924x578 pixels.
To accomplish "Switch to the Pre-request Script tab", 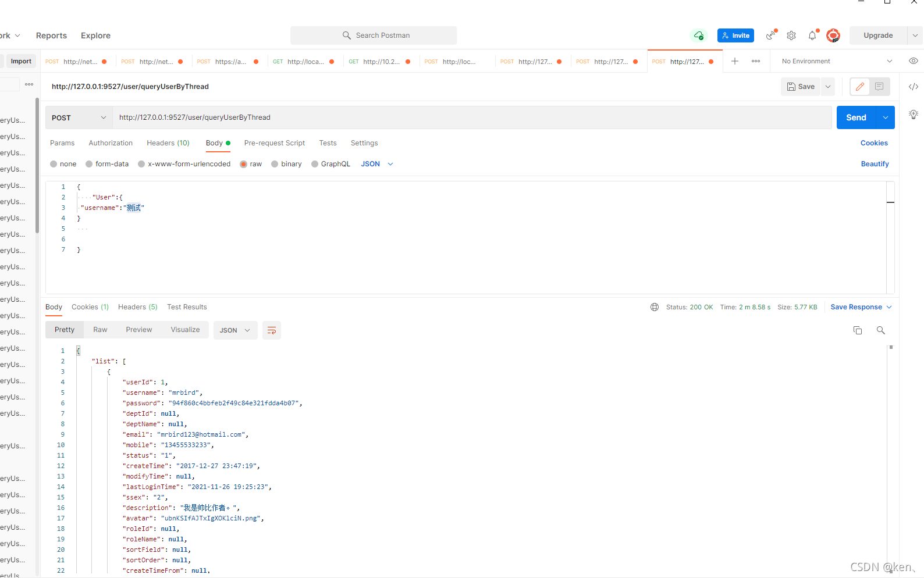I will (x=275, y=143).
